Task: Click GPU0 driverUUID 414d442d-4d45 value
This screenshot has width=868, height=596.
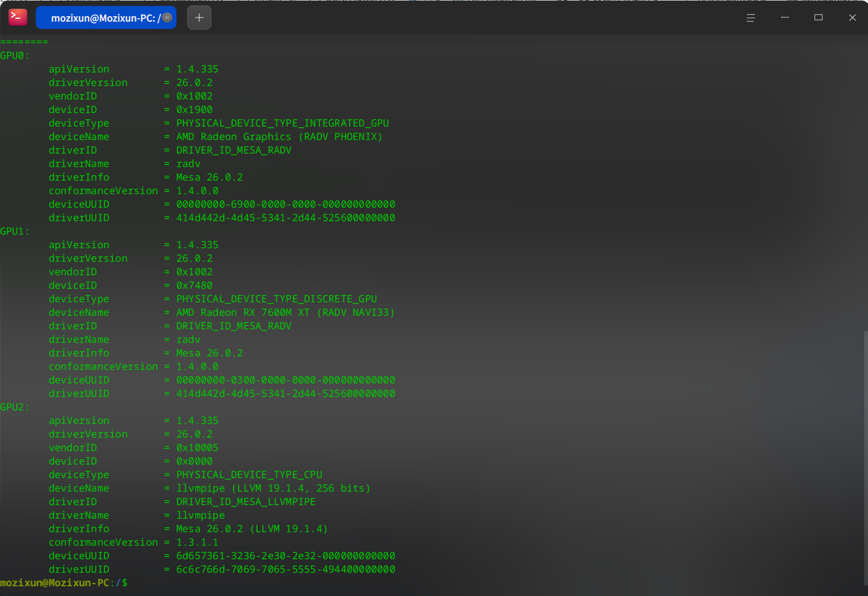Action: (x=286, y=218)
